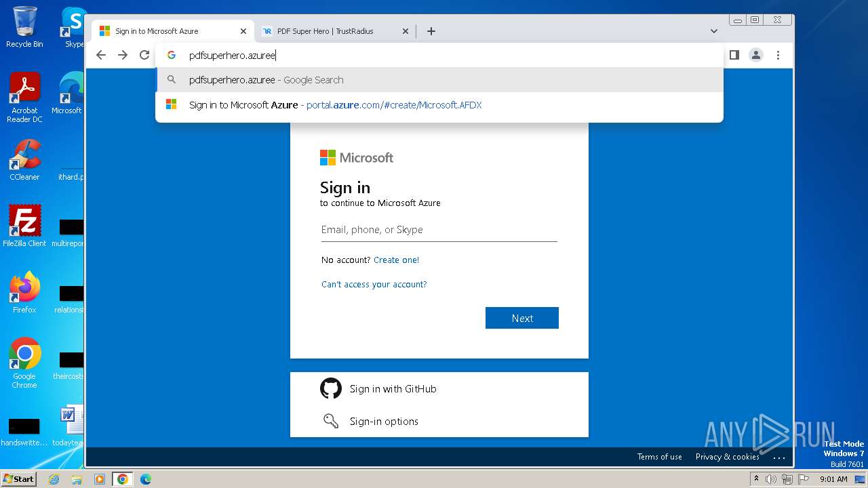
Task: Open handwritte... desktop file
Action: 24,432
